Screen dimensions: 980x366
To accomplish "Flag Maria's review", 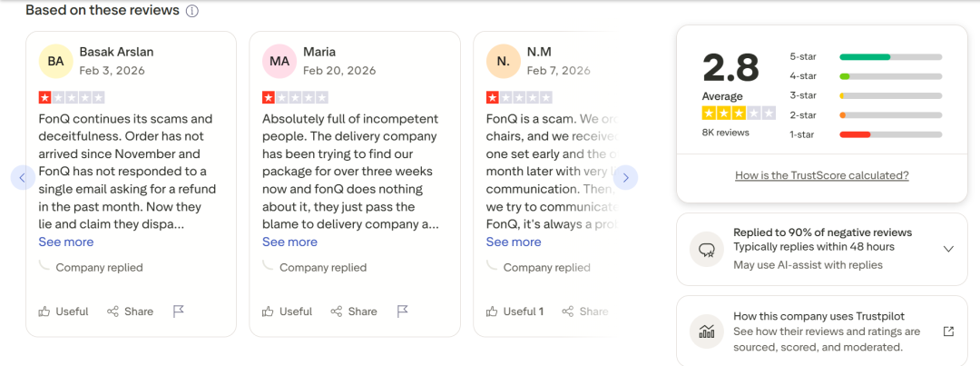I will [403, 312].
